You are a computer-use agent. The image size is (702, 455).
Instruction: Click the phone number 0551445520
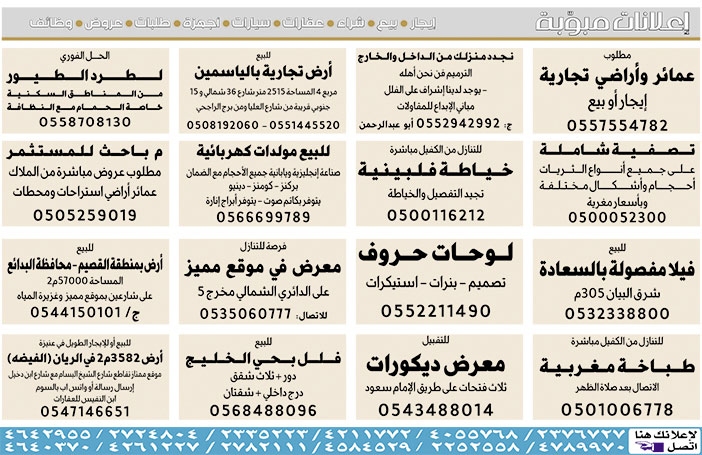tap(304, 125)
